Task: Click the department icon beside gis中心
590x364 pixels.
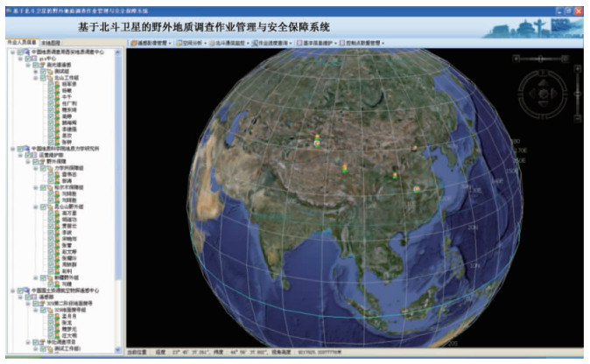Action: click(34, 59)
